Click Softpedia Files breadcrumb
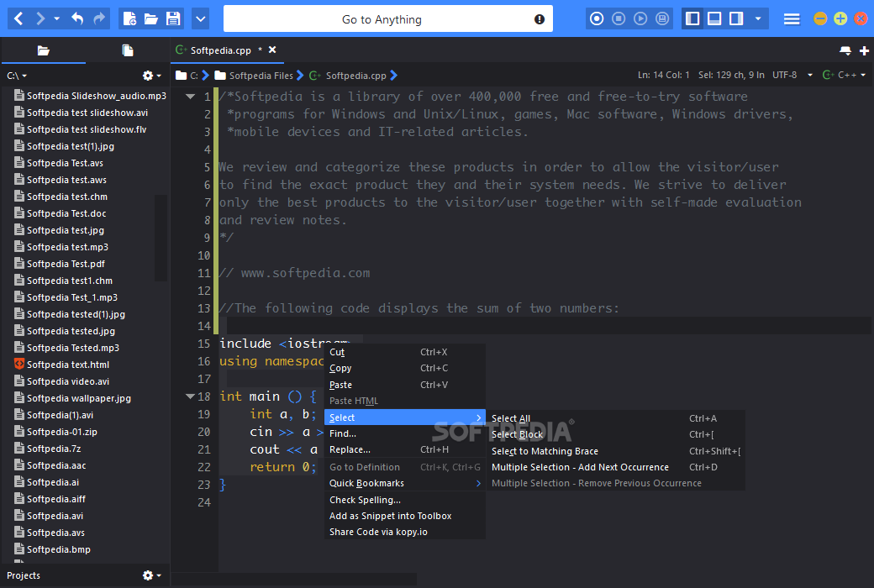Screen dimensions: 874x588 (254, 76)
